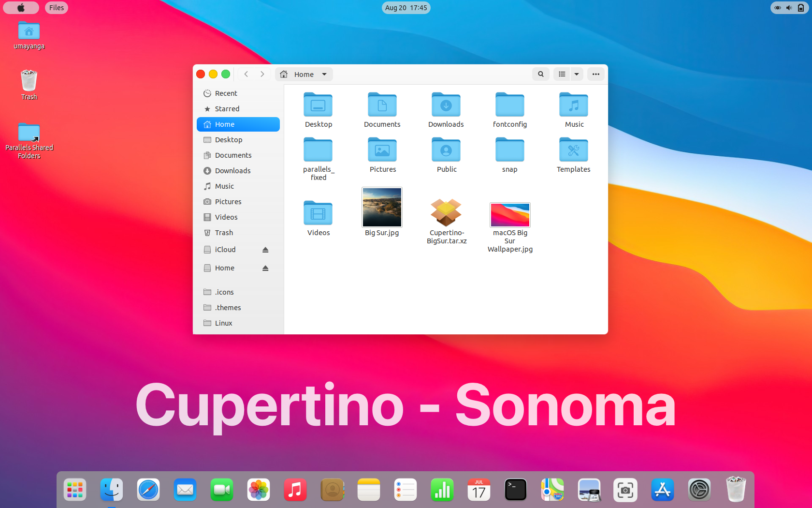Open Videos in the sidebar
Image resolution: width=812 pixels, height=508 pixels.
pyautogui.click(x=238, y=217)
